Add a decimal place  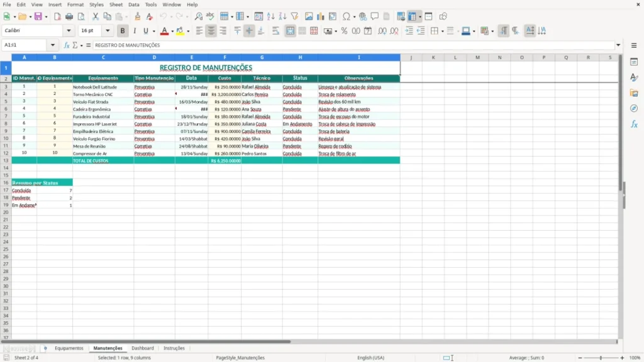click(x=382, y=31)
